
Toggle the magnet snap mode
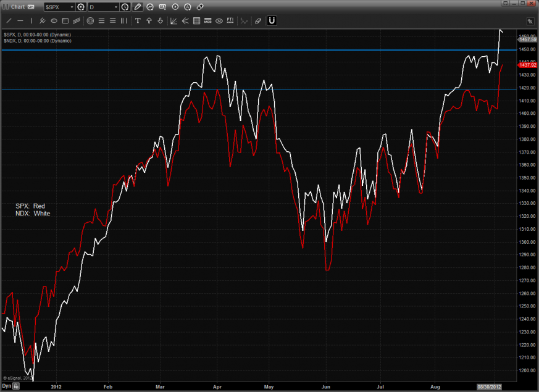pyautogui.click(x=272, y=21)
